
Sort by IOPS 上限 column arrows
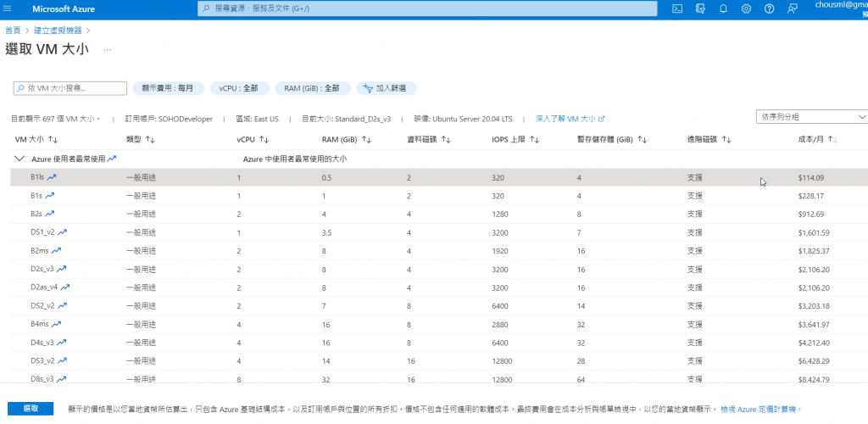click(x=535, y=140)
